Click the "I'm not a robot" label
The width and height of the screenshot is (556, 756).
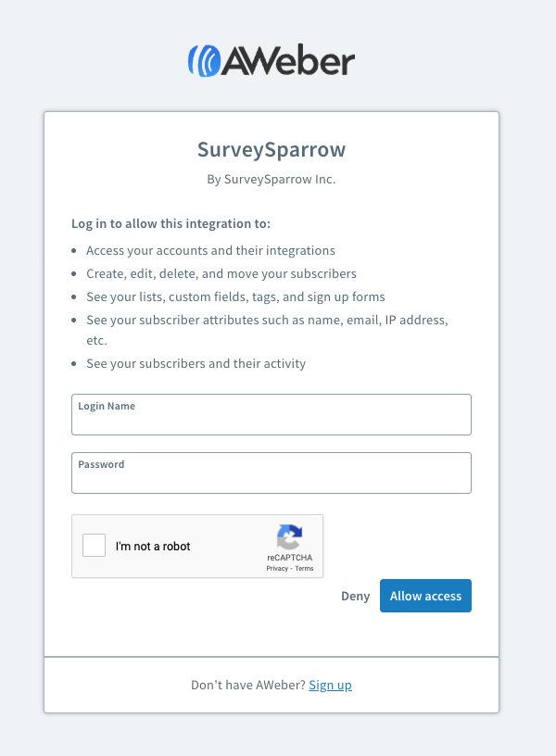(x=153, y=547)
